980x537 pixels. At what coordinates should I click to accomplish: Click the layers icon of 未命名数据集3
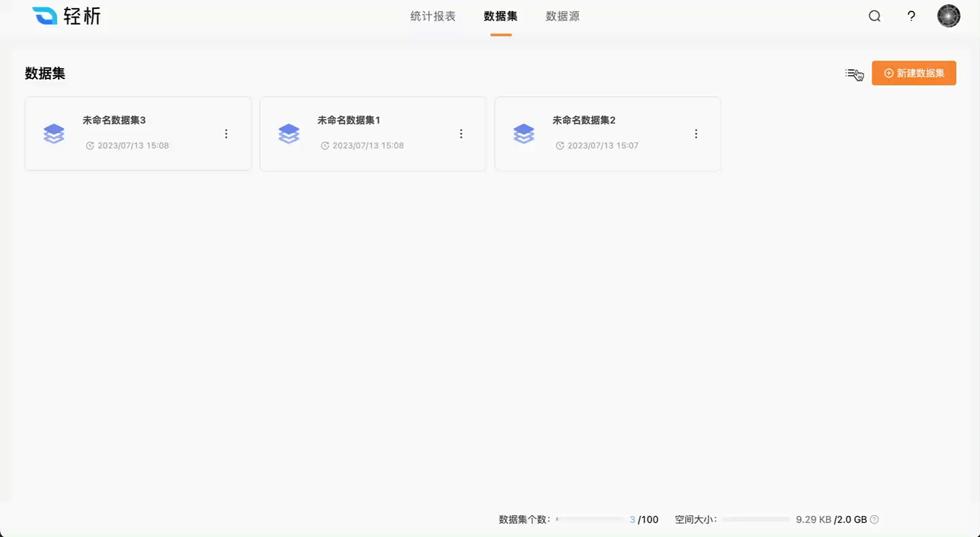coord(54,134)
